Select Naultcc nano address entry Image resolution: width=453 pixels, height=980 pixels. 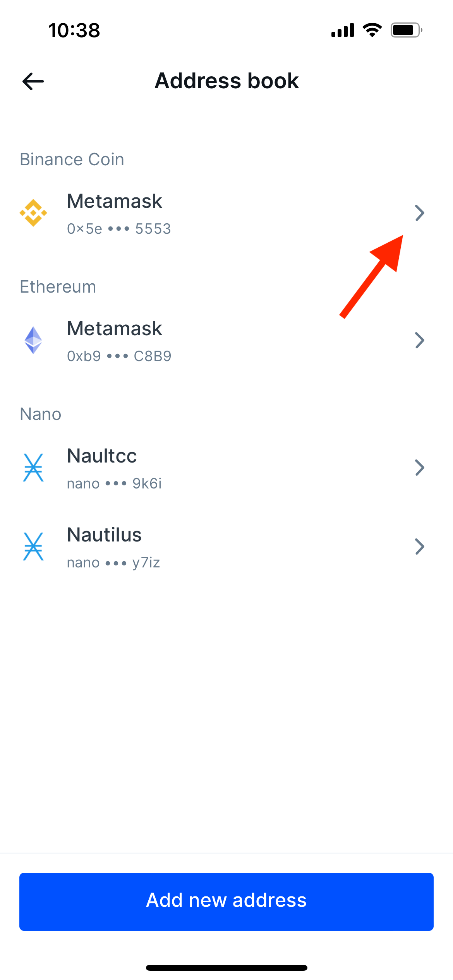pyautogui.click(x=226, y=468)
